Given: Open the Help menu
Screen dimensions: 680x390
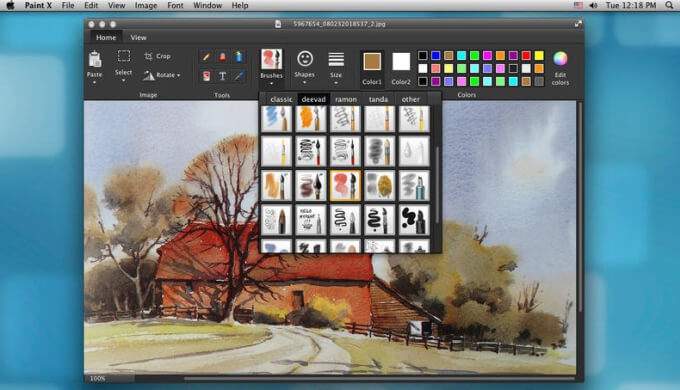Looking at the screenshot, I should click(x=240, y=6).
